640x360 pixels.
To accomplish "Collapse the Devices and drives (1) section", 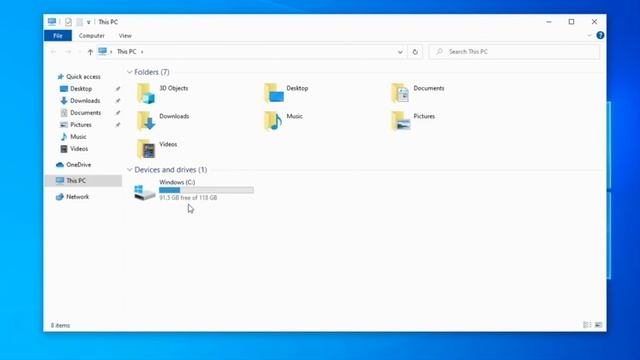I will pos(129,170).
